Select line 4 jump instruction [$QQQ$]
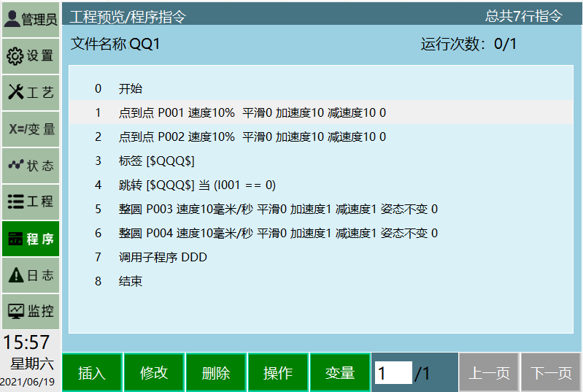583x392 pixels. pos(197,185)
